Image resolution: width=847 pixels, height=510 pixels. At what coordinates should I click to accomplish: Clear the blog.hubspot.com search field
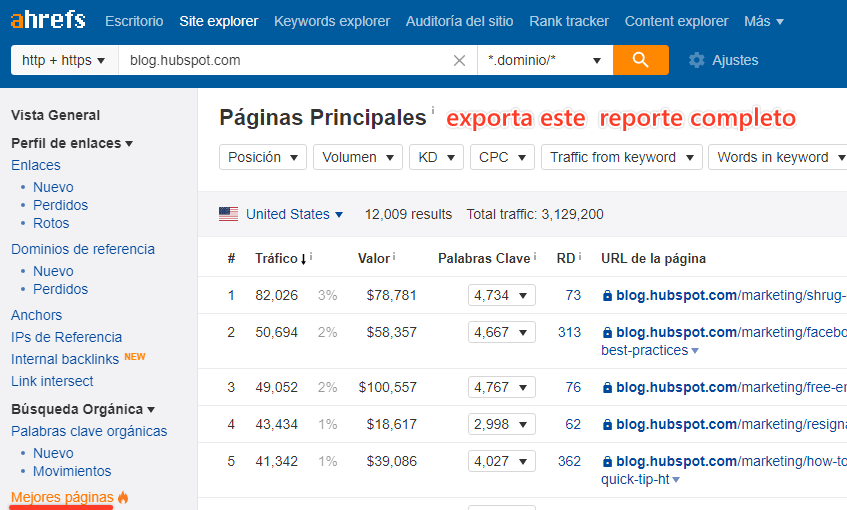(x=459, y=61)
